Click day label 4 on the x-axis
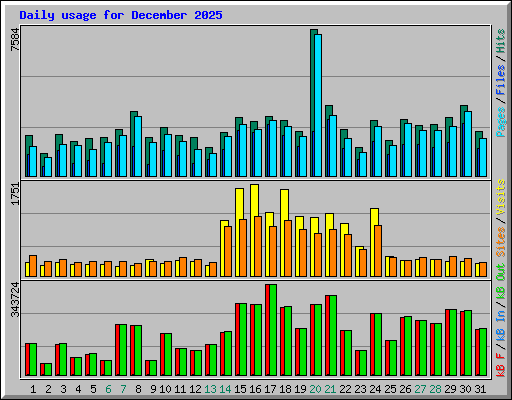The width and height of the screenshot is (512, 400). point(78,389)
